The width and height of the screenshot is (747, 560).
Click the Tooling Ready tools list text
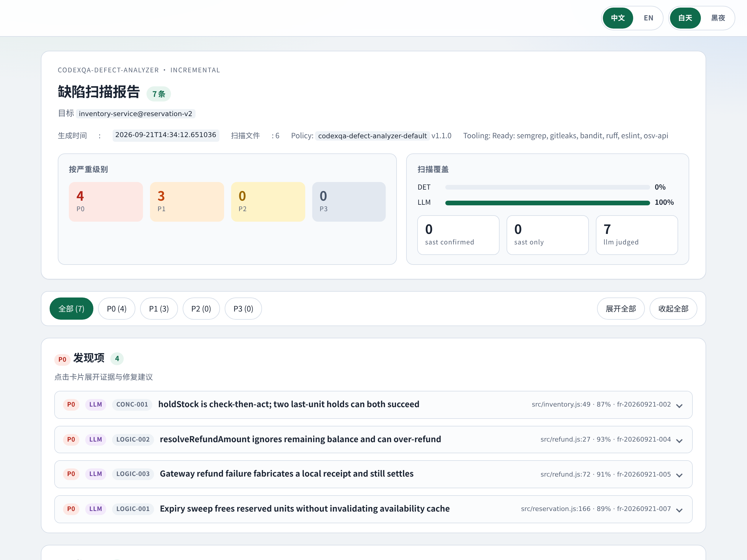[x=566, y=136]
